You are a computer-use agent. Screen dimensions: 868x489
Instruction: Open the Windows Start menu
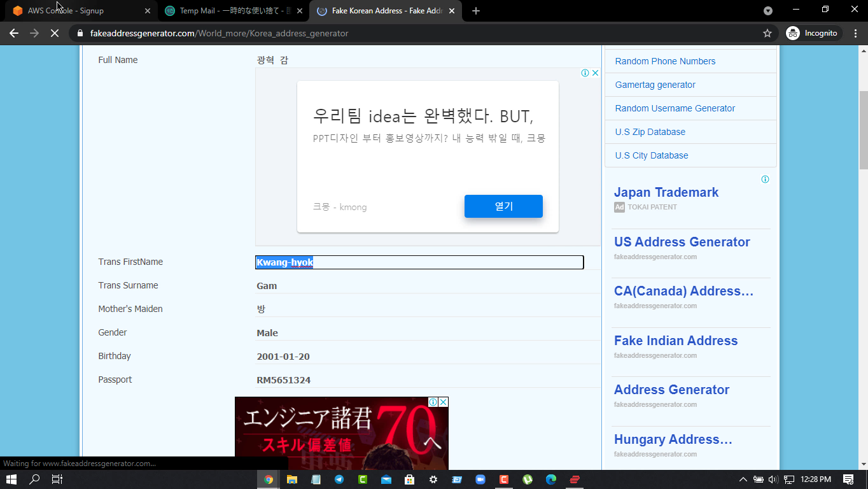point(11,479)
